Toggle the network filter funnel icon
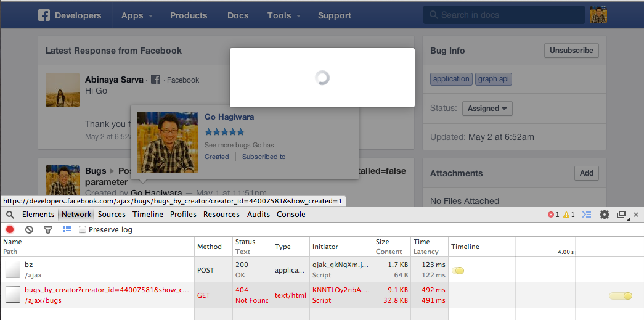This screenshot has width=644, height=320. click(x=48, y=229)
